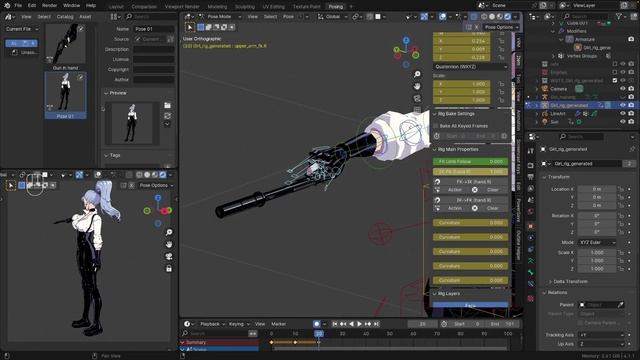Click the pan hand icon in main viewport
This screenshot has width=640, height=360.
[417, 86]
